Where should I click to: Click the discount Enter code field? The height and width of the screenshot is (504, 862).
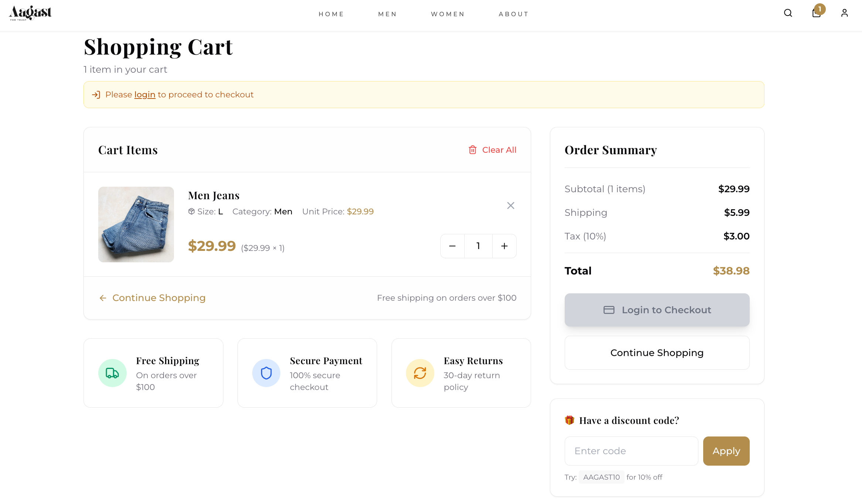631,451
